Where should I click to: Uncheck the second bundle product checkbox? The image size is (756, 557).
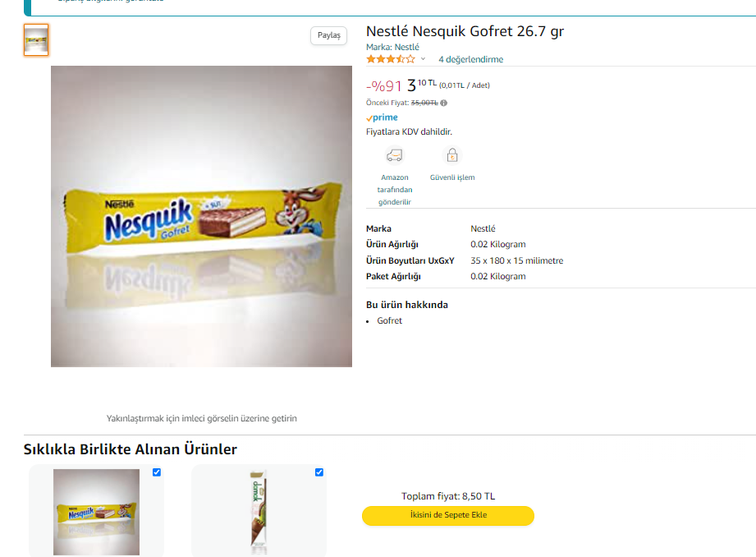click(x=319, y=472)
